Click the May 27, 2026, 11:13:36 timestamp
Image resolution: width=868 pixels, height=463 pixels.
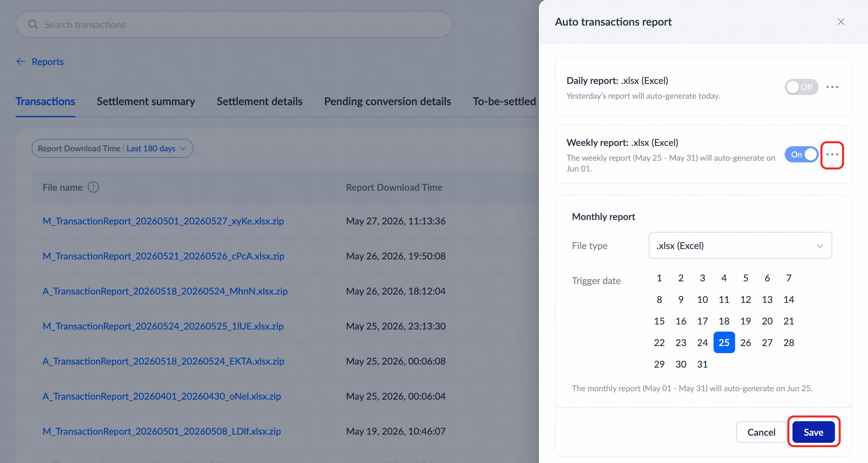click(396, 221)
